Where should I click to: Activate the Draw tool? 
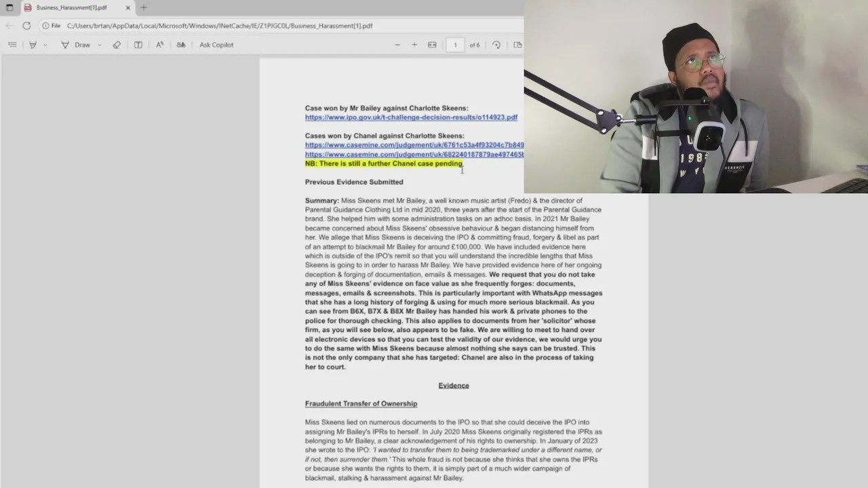click(x=76, y=45)
